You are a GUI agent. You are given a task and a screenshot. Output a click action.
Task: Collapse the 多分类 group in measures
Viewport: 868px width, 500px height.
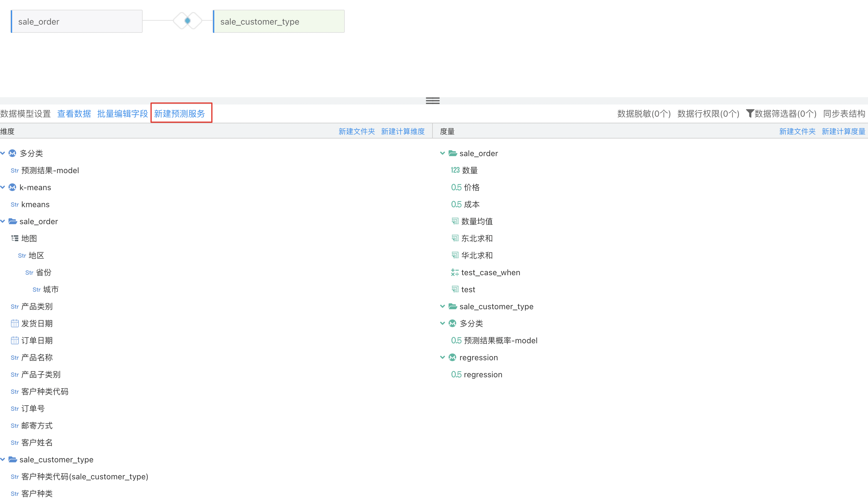tap(442, 323)
